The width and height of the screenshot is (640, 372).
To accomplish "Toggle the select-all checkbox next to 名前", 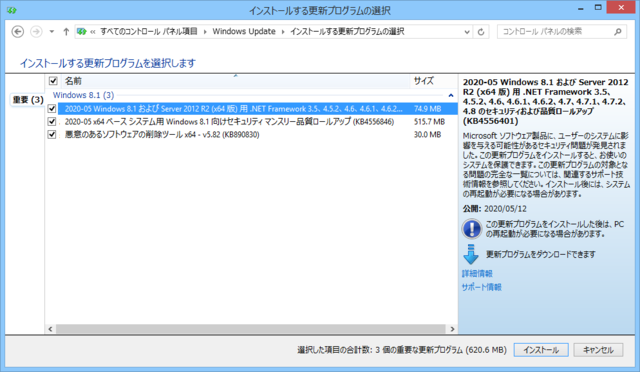I will (53, 81).
